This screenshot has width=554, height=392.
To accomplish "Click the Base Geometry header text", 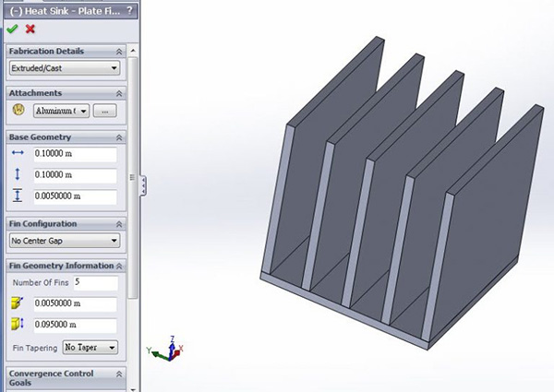I will coord(40,137).
